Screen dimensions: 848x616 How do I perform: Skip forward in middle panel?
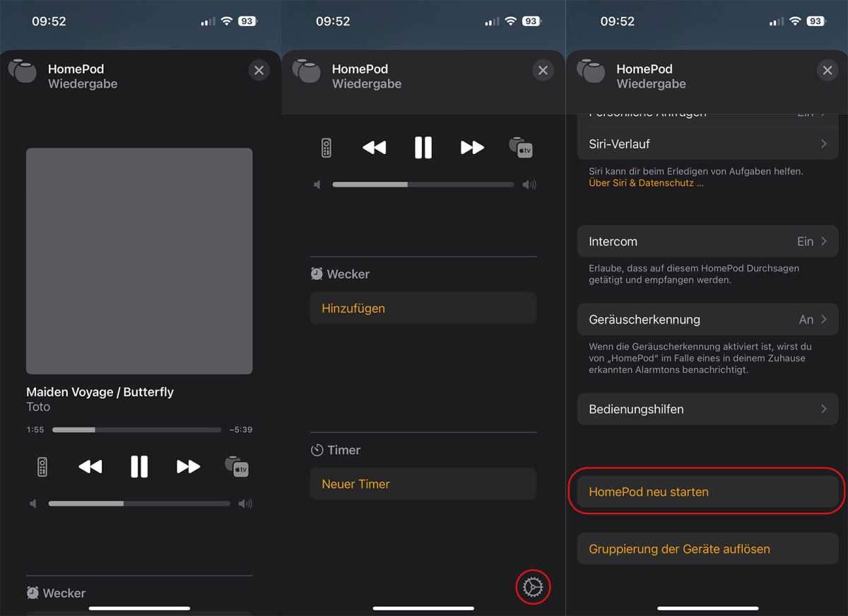(x=472, y=147)
